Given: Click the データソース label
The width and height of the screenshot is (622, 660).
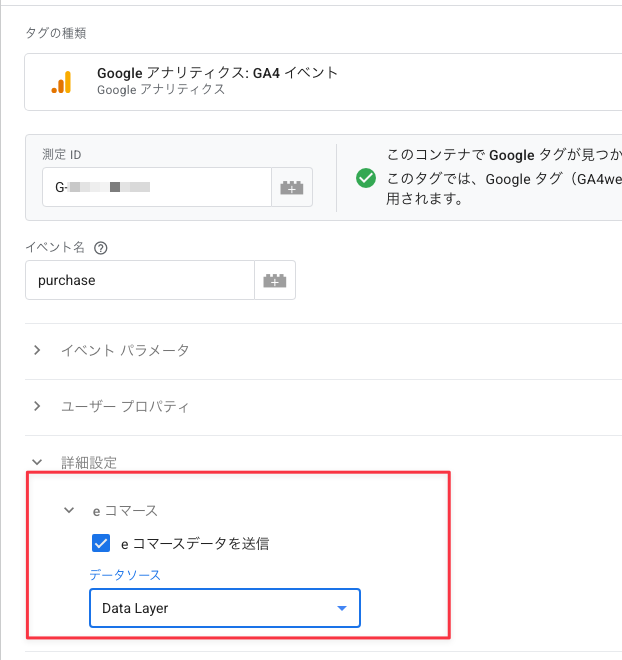Looking at the screenshot, I should click(125, 575).
